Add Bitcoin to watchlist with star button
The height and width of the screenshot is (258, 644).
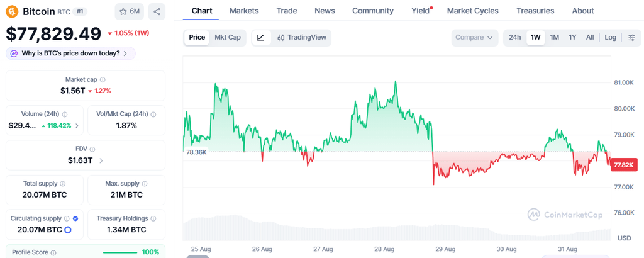point(130,11)
